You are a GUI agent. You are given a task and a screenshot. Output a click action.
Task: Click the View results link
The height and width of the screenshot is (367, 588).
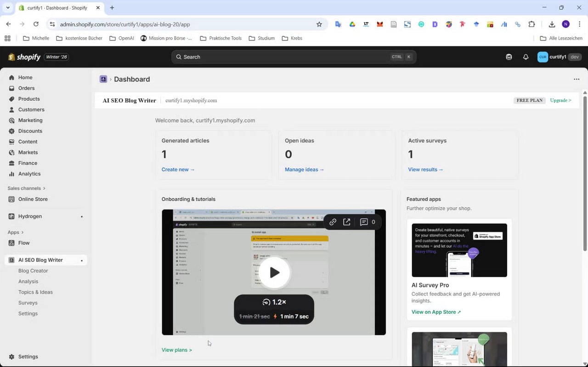[x=426, y=169]
